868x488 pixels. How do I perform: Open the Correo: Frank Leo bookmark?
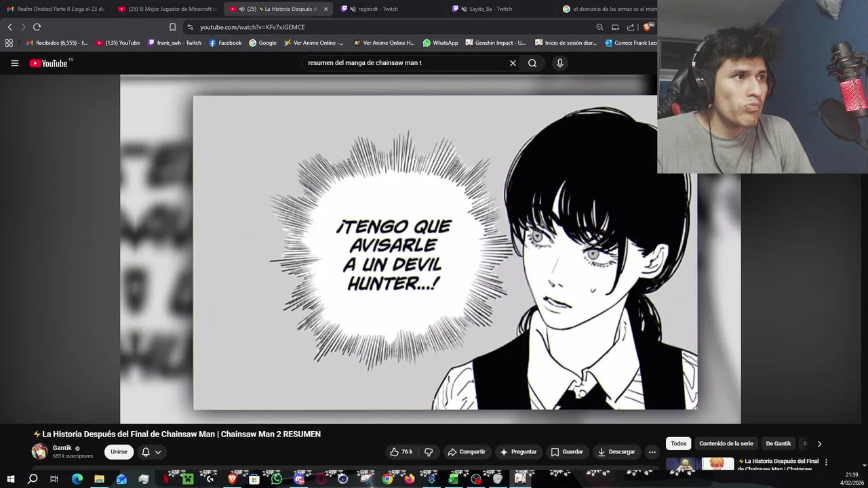tap(630, 43)
